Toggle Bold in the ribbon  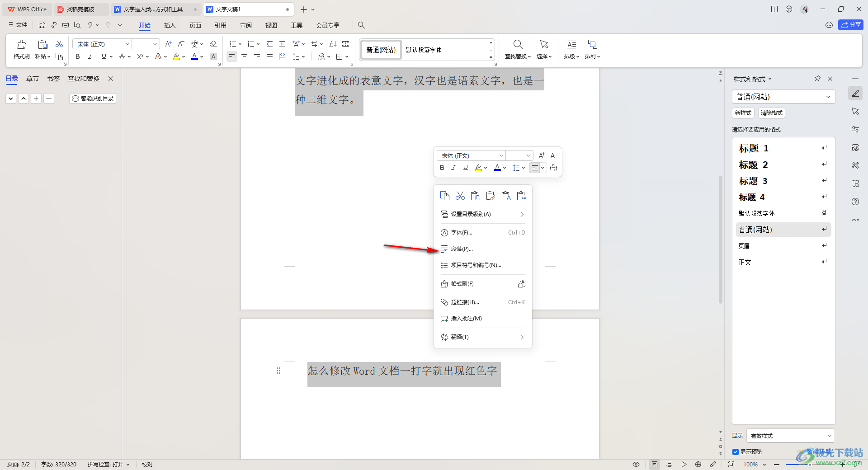[78, 56]
